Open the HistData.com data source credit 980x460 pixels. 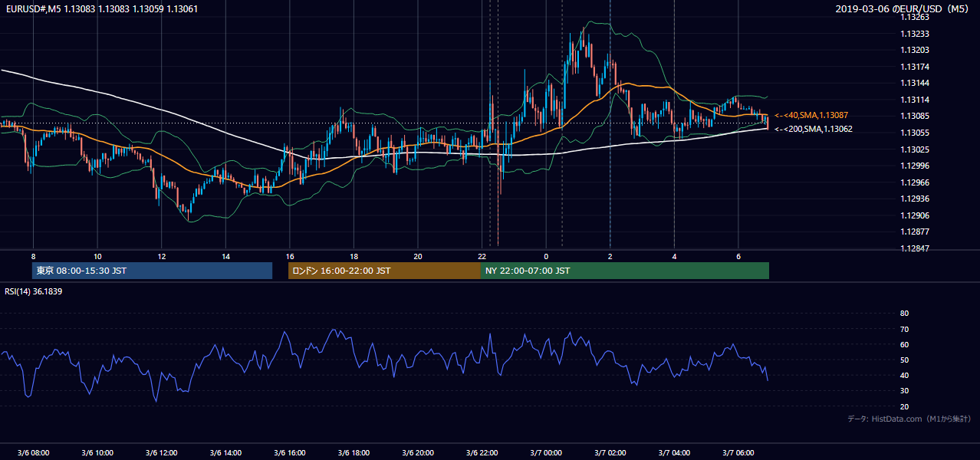pyautogui.click(x=909, y=419)
